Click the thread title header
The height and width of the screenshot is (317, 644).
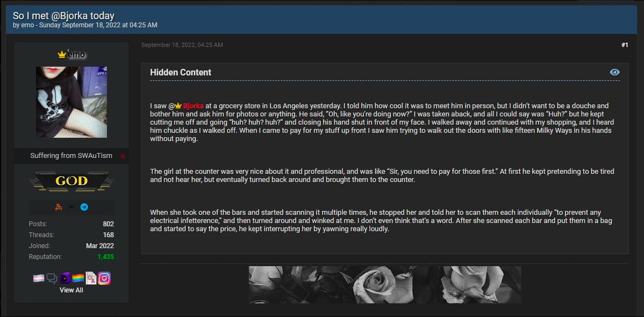(64, 16)
